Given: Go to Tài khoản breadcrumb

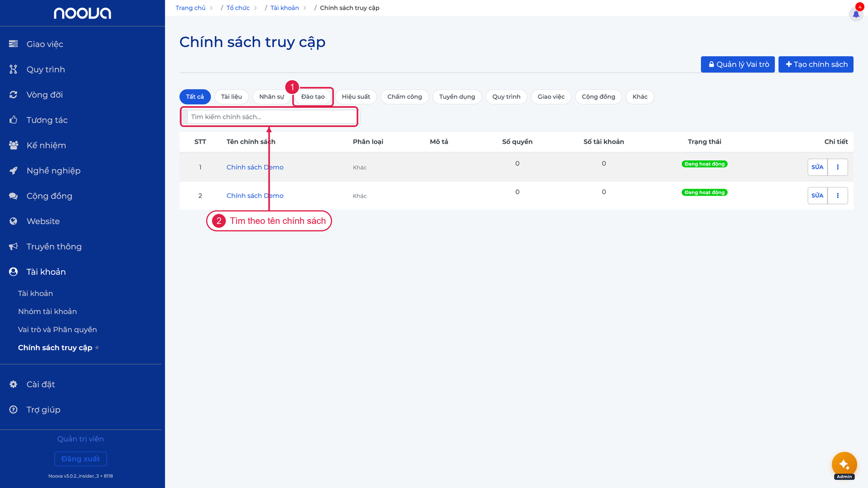Looking at the screenshot, I should click(x=285, y=8).
